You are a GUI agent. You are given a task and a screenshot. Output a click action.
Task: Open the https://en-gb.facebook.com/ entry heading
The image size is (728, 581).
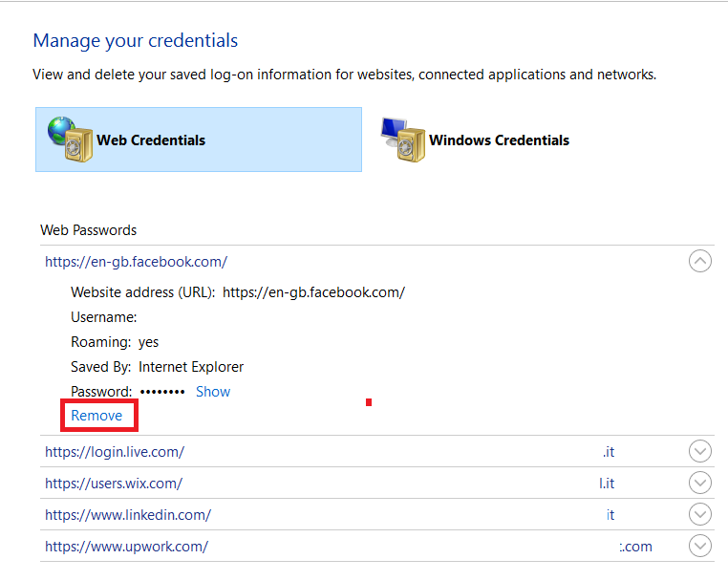tap(136, 262)
